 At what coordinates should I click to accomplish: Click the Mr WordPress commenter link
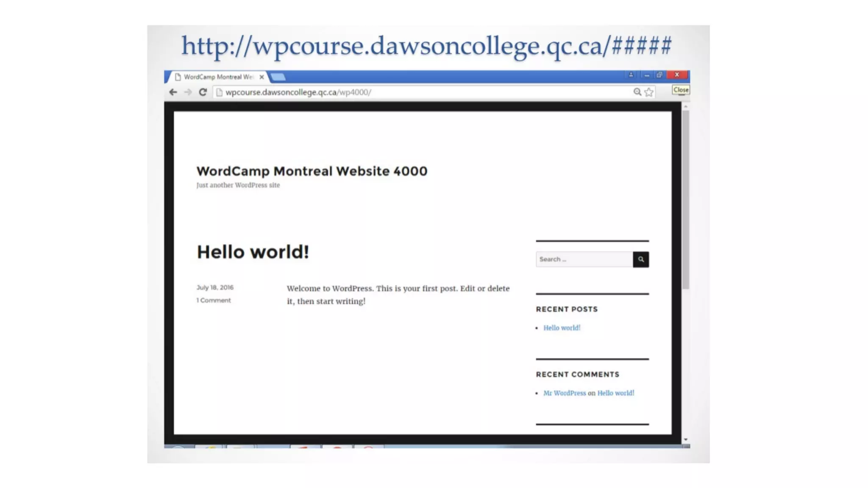point(565,393)
